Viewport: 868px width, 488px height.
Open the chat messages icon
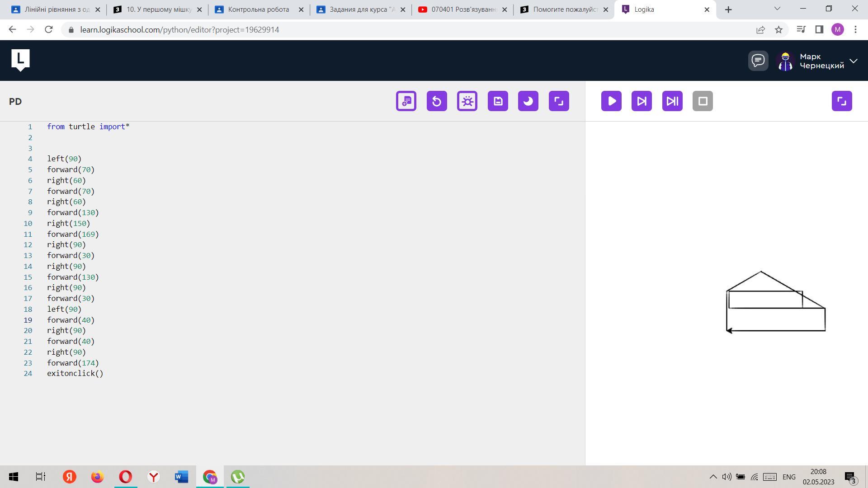tap(758, 61)
